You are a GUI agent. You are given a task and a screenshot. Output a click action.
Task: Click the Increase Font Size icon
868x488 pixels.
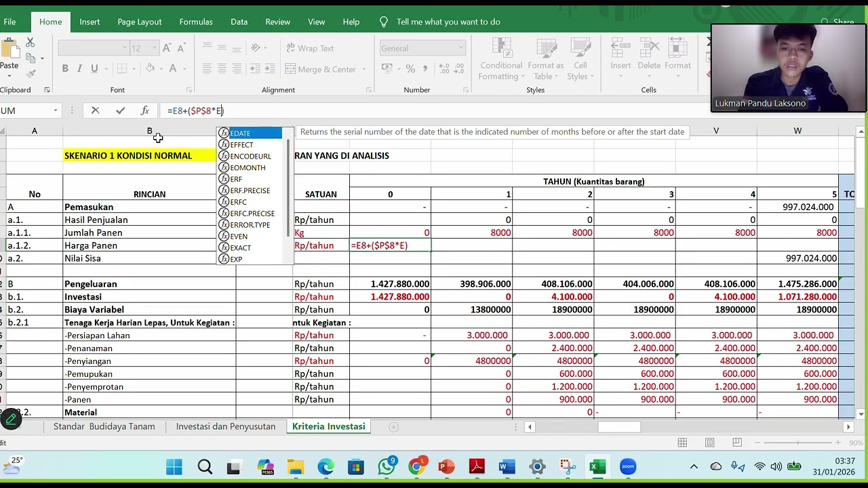pos(166,48)
